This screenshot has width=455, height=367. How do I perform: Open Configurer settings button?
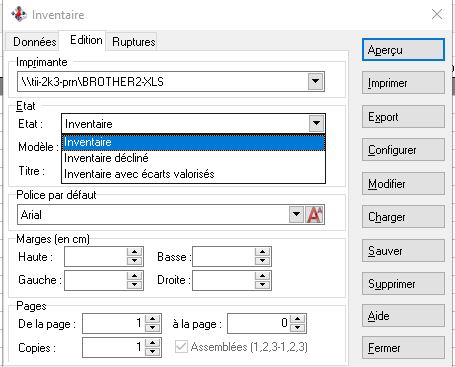(403, 150)
